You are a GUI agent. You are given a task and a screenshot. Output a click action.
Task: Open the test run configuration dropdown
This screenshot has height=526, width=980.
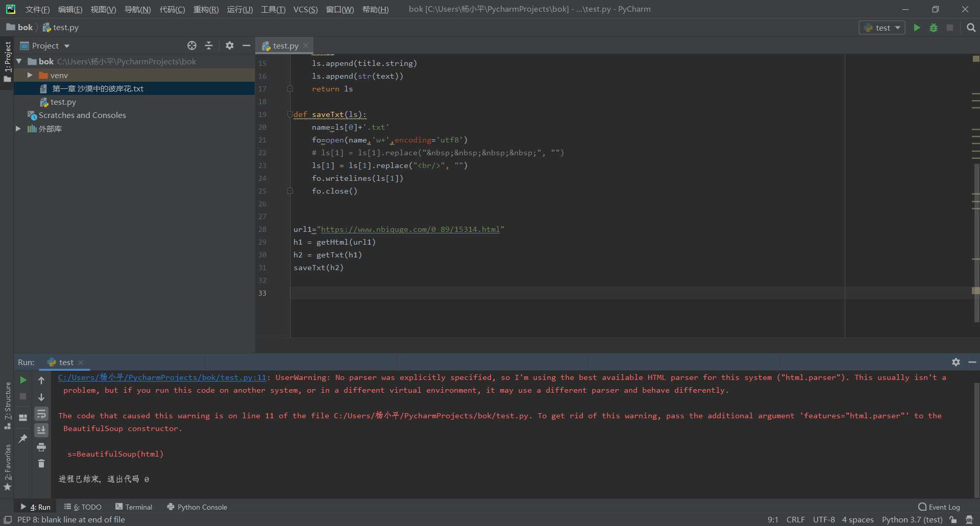tap(882, 28)
